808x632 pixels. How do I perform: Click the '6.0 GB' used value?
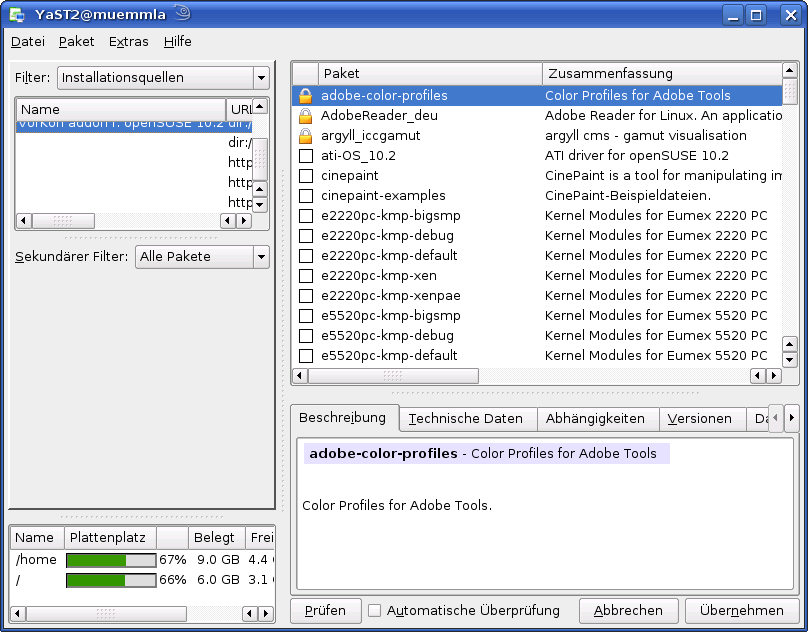click(218, 580)
